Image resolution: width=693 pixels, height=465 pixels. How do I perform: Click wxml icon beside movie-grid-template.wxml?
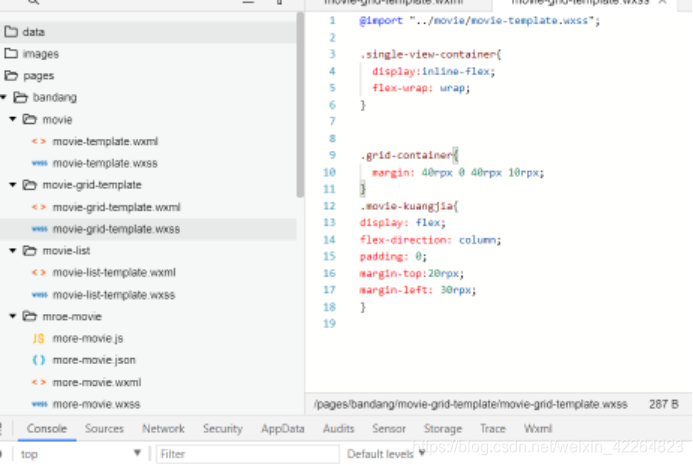coord(39,207)
